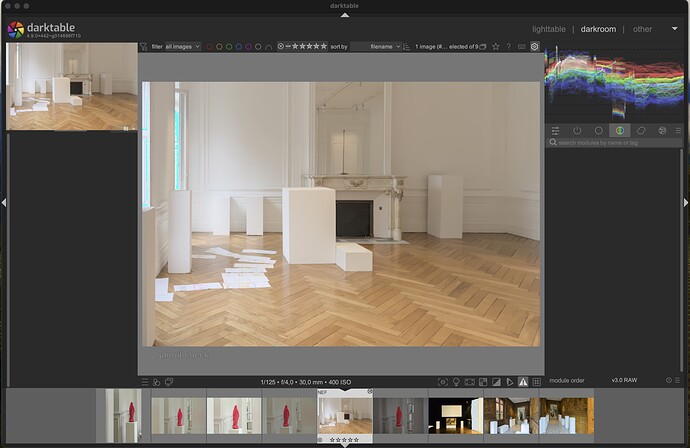Toggle color label filter union/intersection arc icon

pyautogui.click(x=268, y=47)
